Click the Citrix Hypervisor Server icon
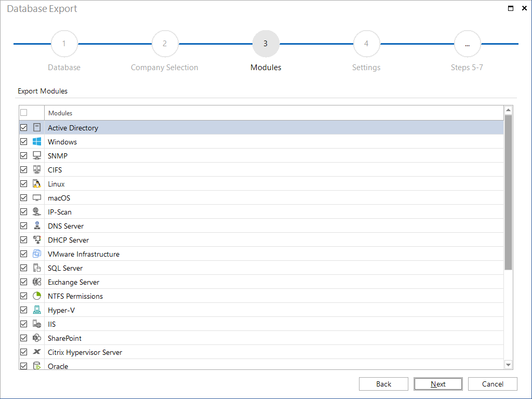 [37, 352]
